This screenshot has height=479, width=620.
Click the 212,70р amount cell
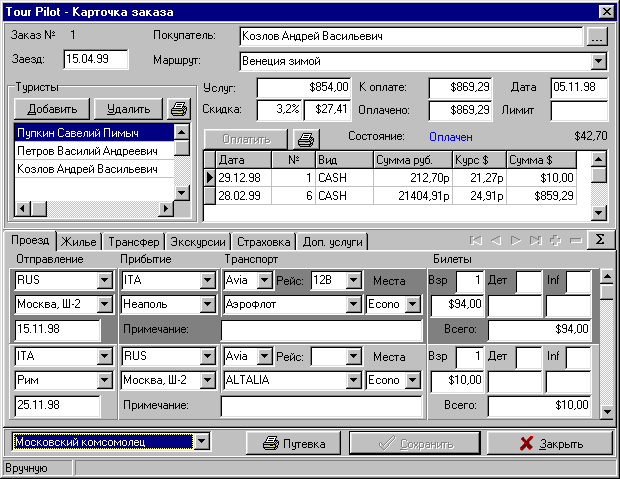[x=413, y=178]
